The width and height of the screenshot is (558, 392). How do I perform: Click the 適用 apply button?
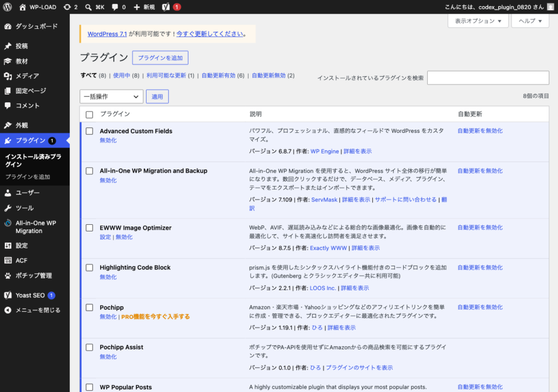coord(157,96)
